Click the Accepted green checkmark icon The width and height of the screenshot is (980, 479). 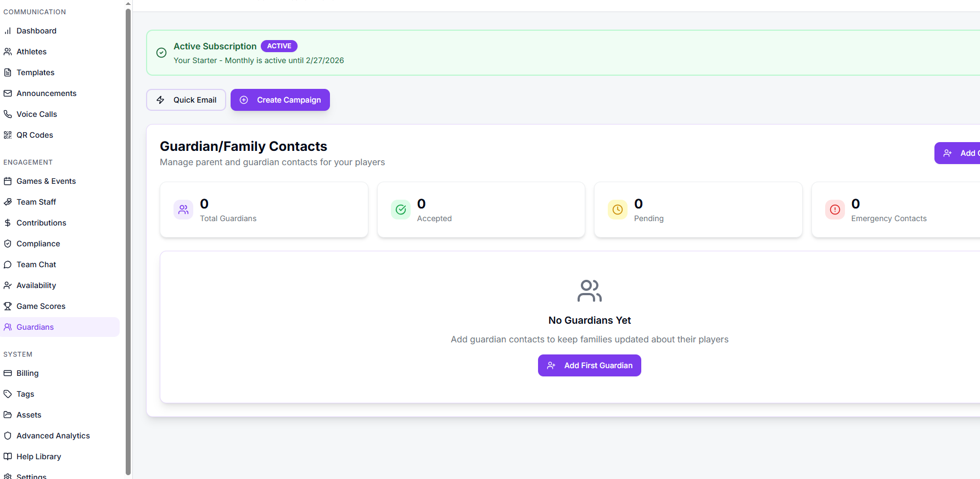(401, 210)
